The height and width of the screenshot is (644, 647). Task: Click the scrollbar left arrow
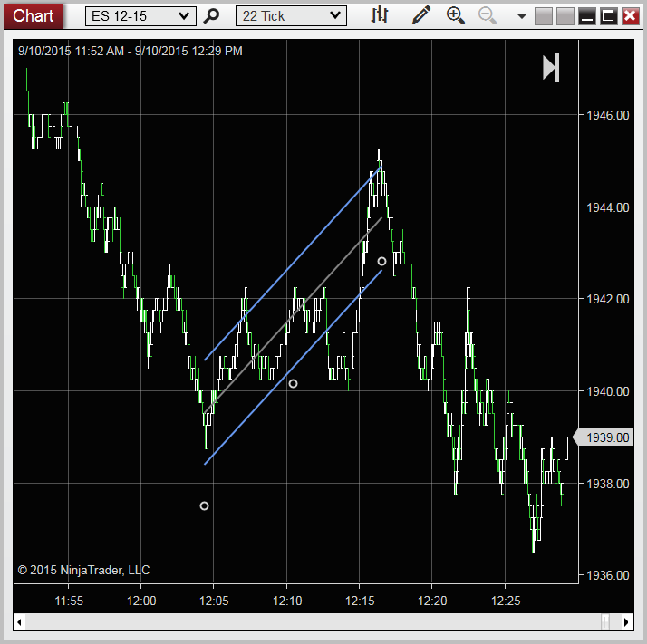19,621
